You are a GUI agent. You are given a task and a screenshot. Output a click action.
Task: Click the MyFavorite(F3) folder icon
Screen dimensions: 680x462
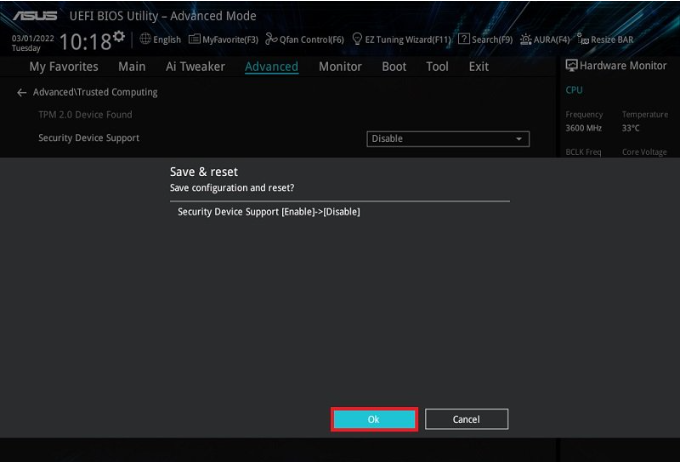click(x=194, y=39)
